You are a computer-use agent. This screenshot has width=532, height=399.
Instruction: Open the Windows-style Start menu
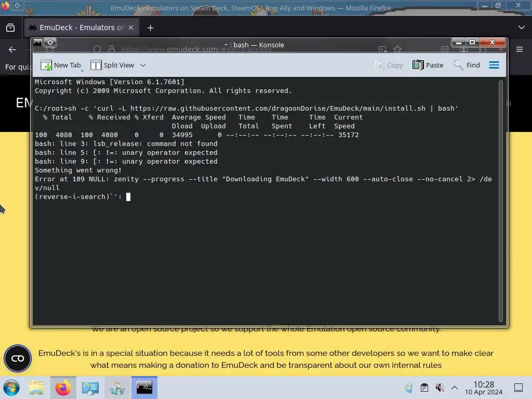[x=11, y=388]
